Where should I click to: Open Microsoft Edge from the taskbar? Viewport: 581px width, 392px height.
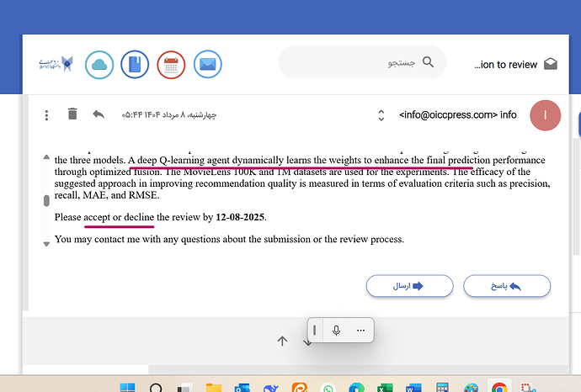[x=356, y=388]
